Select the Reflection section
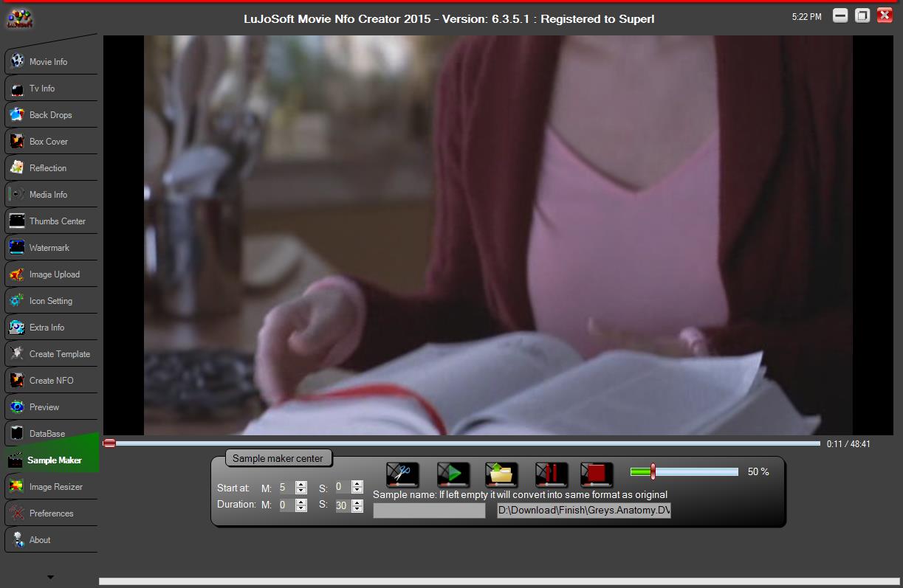 [x=50, y=168]
